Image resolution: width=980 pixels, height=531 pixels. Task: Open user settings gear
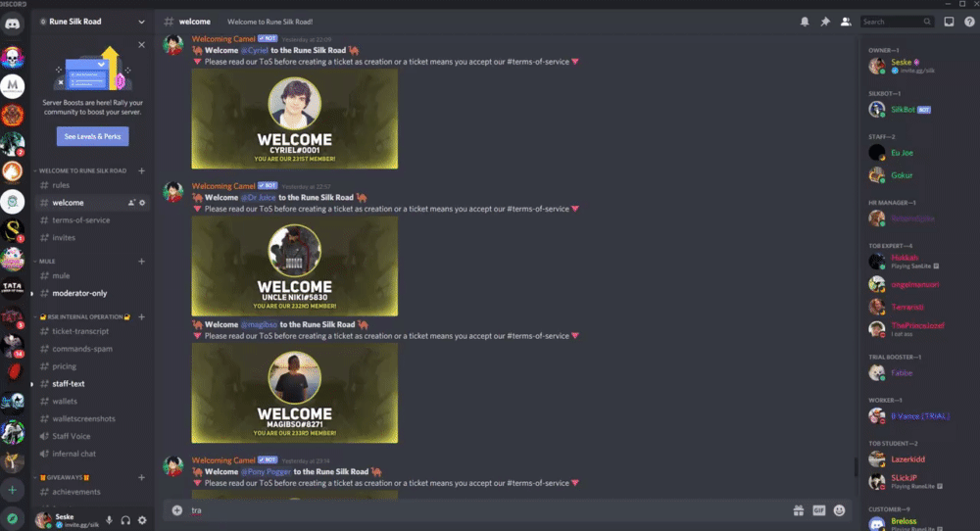click(142, 520)
